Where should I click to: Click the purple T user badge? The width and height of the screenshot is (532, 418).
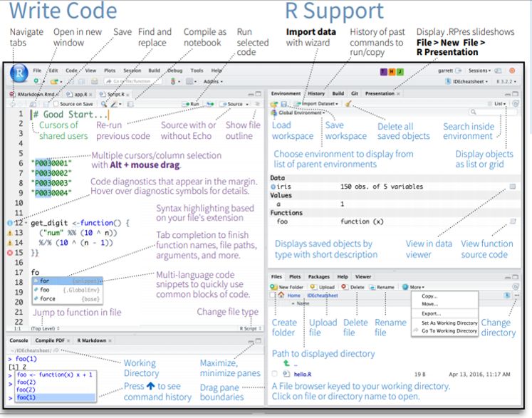click(x=383, y=72)
